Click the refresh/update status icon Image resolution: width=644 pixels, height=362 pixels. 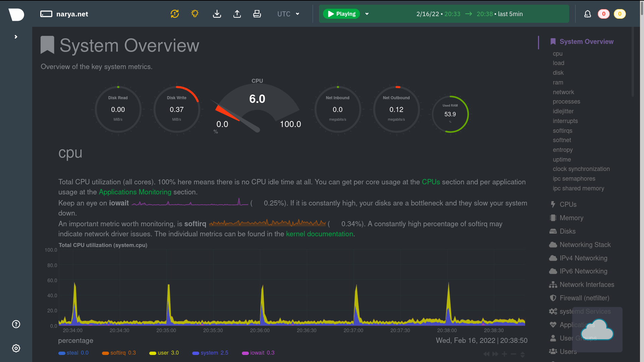175,14
